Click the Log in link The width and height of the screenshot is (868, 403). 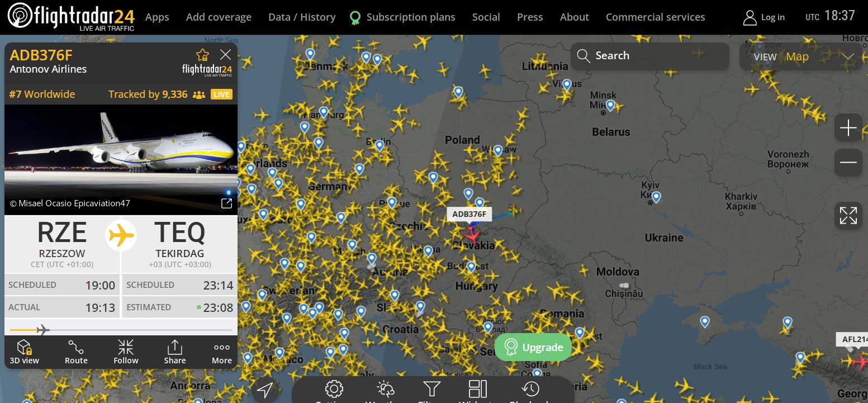764,17
